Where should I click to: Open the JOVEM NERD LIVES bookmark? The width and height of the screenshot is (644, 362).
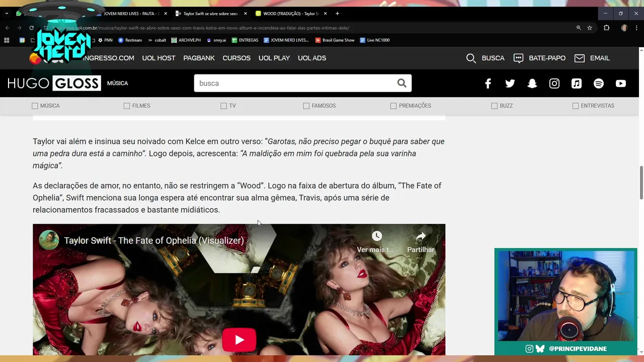point(286,40)
